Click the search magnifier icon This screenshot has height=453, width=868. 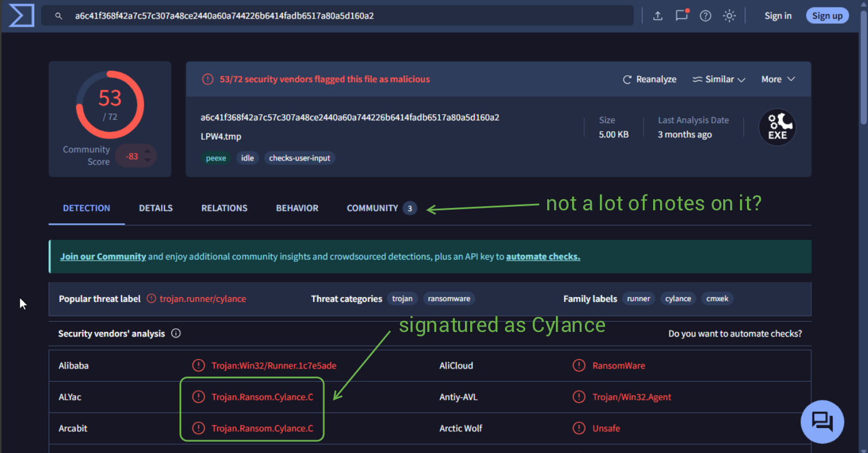point(58,16)
